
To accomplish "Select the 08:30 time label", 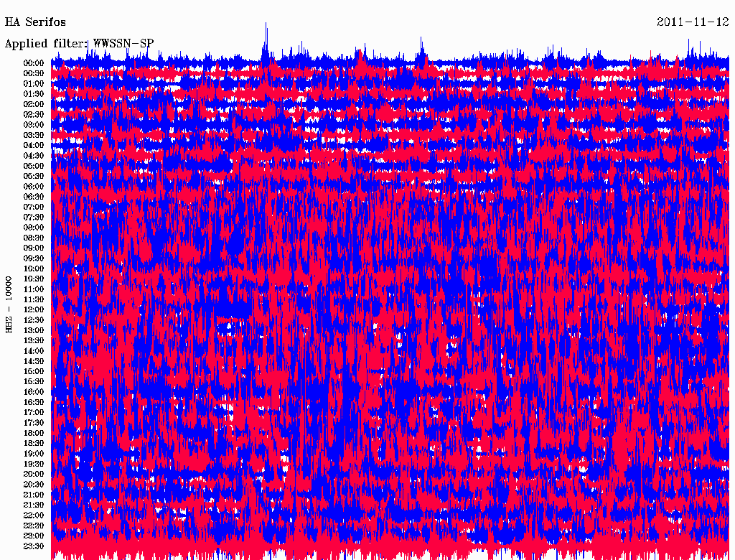I will tap(34, 238).
